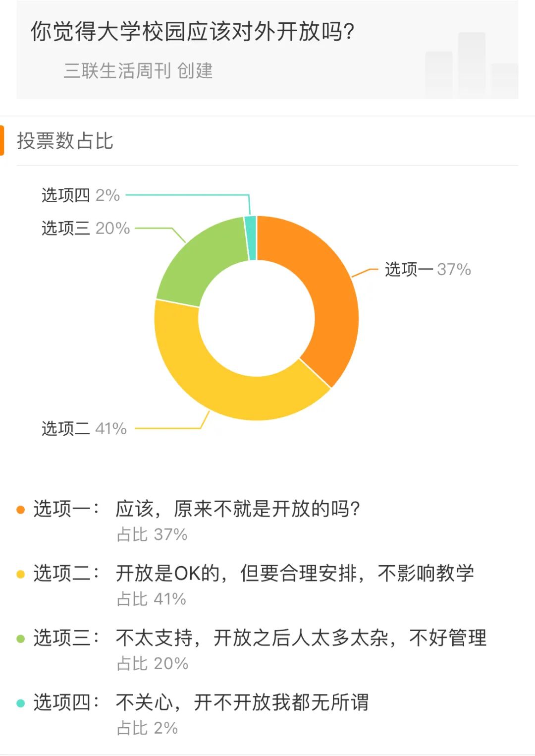Click the orange legend dot for 选项一
Image resolution: width=535 pixels, height=756 pixels.
[x=21, y=510]
